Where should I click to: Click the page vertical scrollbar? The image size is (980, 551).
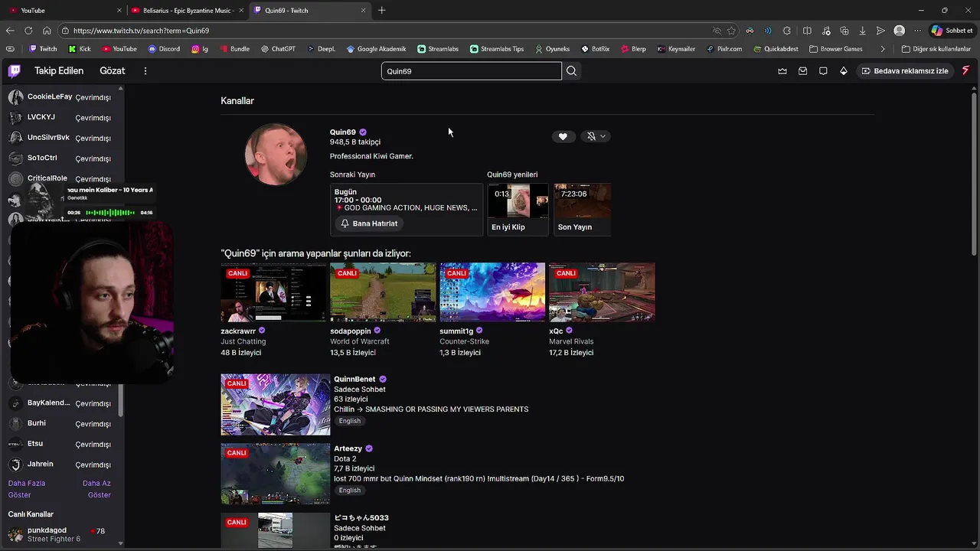pos(974,173)
